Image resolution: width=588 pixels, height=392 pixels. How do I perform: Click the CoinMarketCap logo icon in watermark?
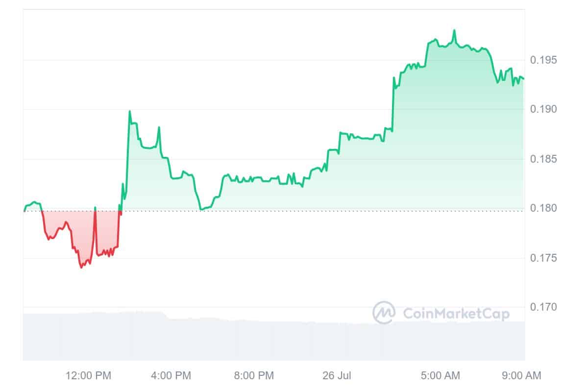coord(384,313)
